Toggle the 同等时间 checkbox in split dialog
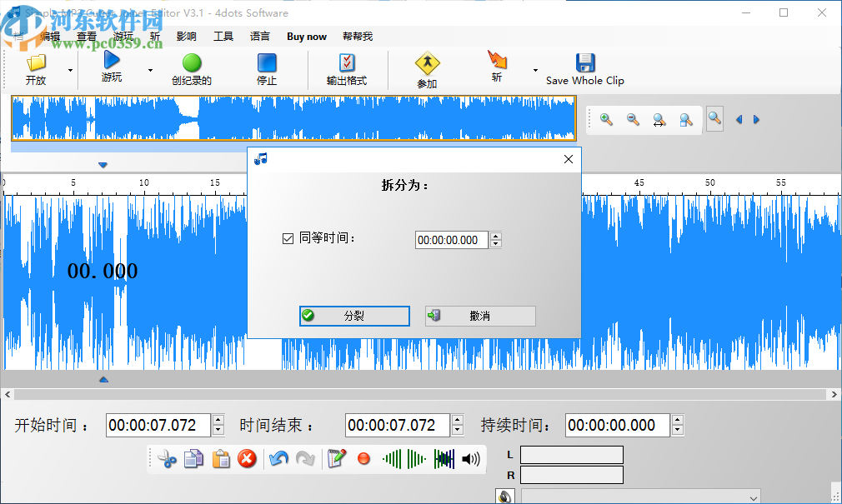The height and width of the screenshot is (504, 842). 289,239
